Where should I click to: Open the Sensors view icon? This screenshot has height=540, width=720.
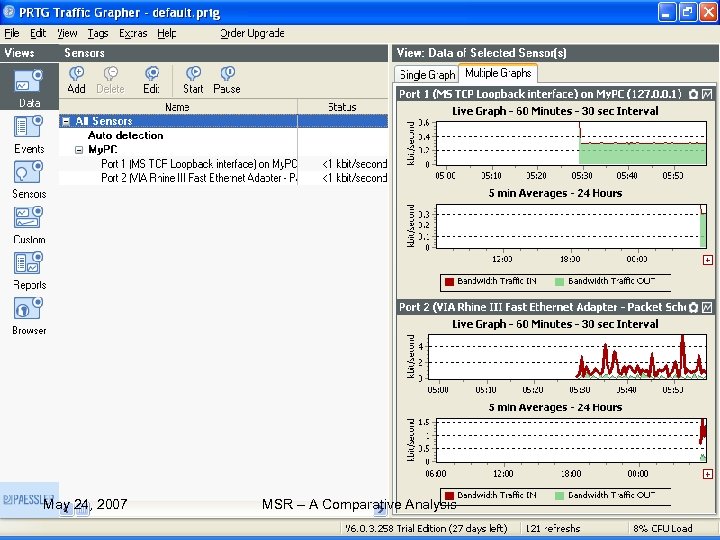28,172
